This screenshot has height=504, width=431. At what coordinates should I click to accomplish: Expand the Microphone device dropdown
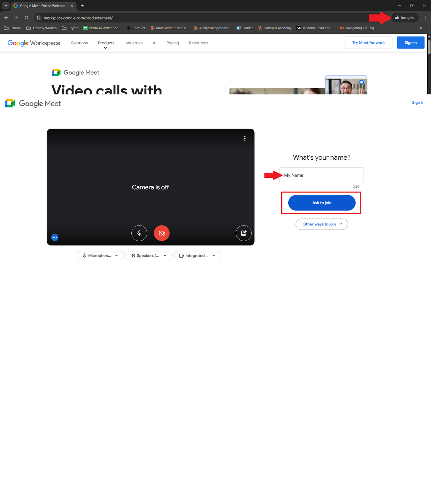(100, 256)
